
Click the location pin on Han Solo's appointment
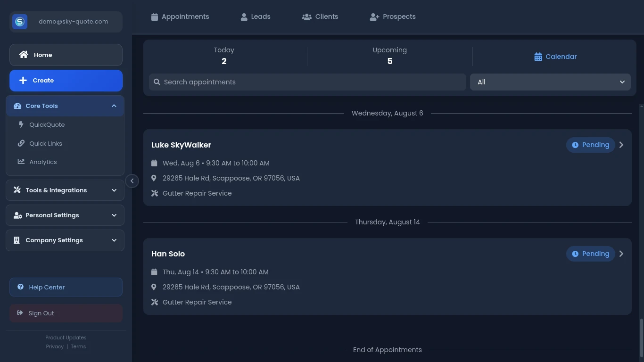click(154, 287)
